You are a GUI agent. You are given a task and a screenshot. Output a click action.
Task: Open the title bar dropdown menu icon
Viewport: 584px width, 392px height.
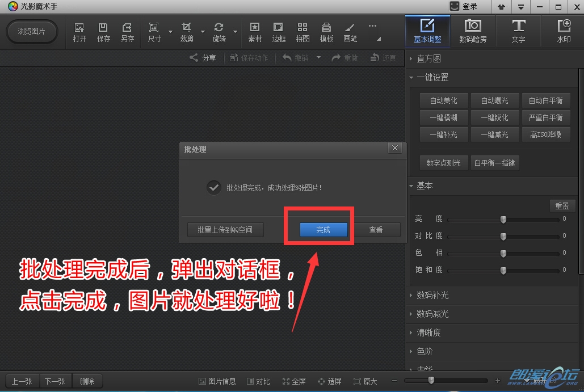click(520, 7)
